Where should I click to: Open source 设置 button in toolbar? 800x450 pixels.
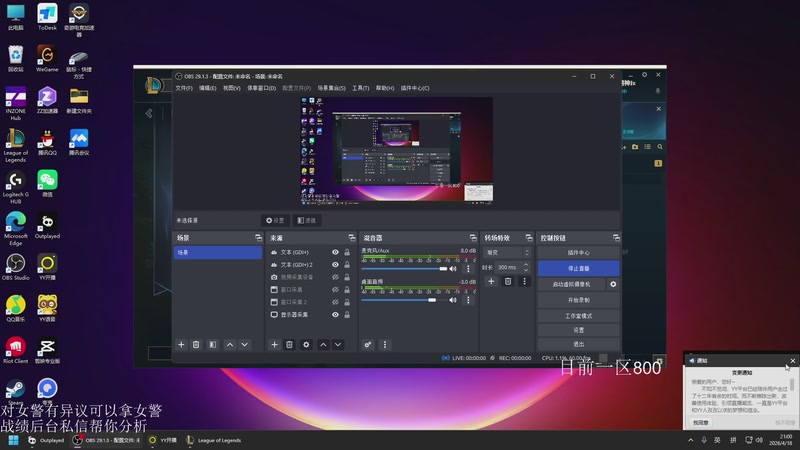click(x=274, y=220)
